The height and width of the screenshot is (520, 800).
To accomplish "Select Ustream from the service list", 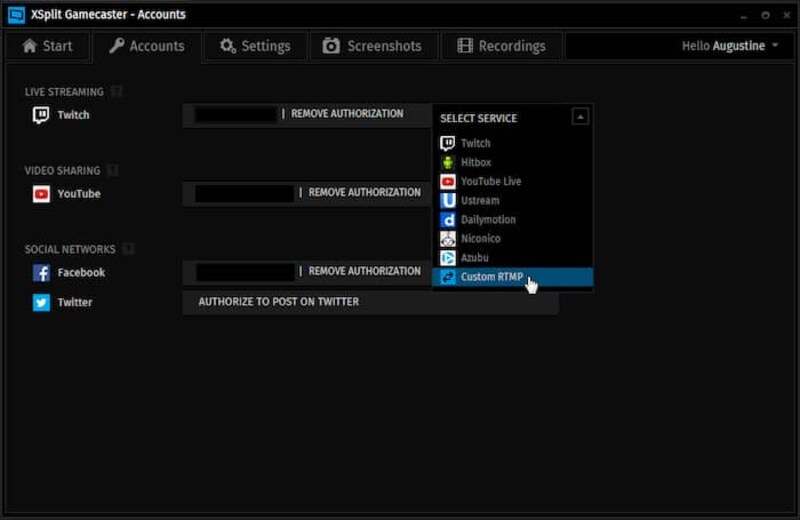I will 512,201.
